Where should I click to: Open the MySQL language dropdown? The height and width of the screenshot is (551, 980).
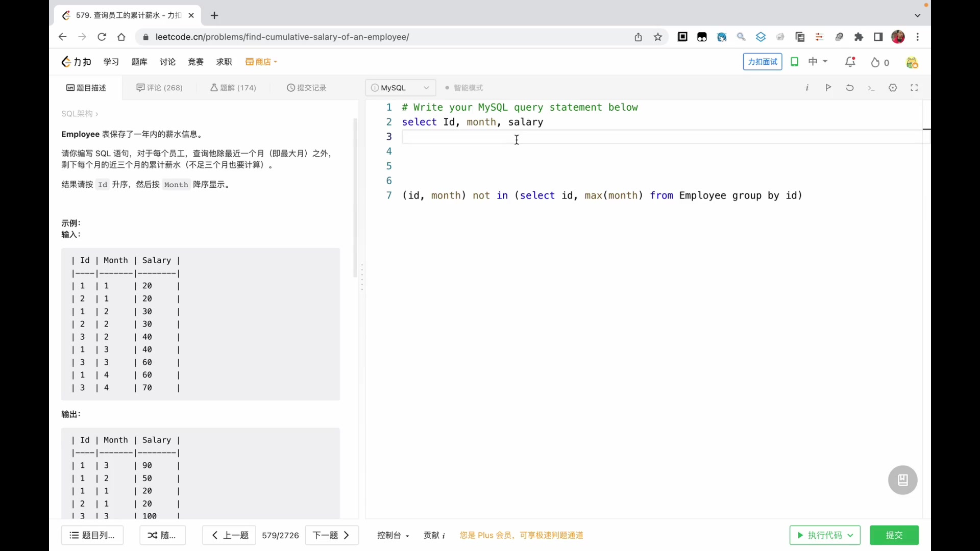click(x=401, y=88)
